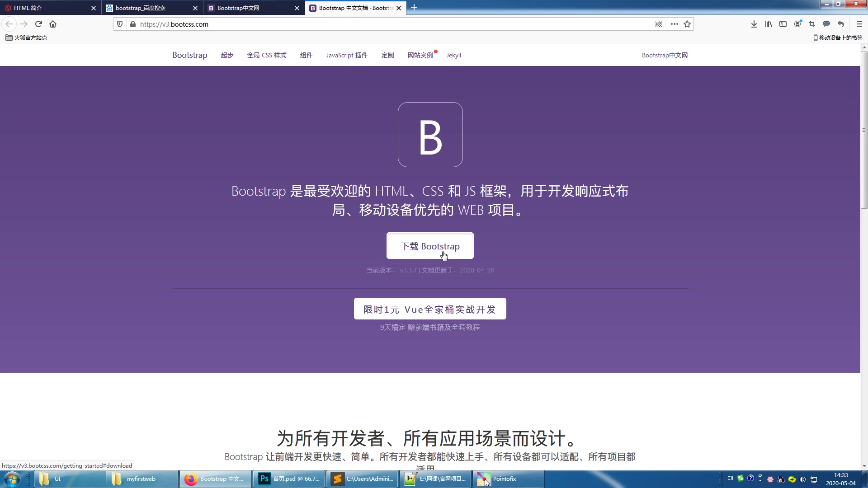868x488 pixels.
Task: Click the chat bubble toolbar icon
Action: [826, 24]
